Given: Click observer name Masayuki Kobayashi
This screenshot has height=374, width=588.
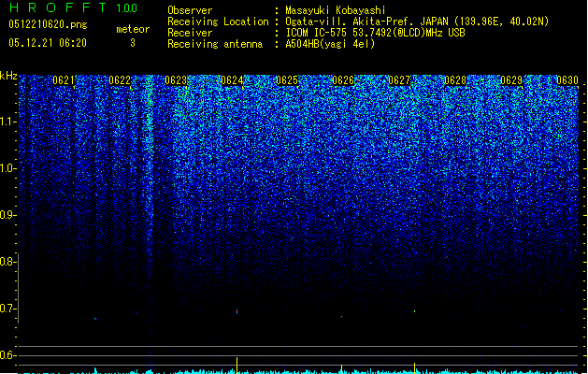Looking at the screenshot, I should pos(336,10).
